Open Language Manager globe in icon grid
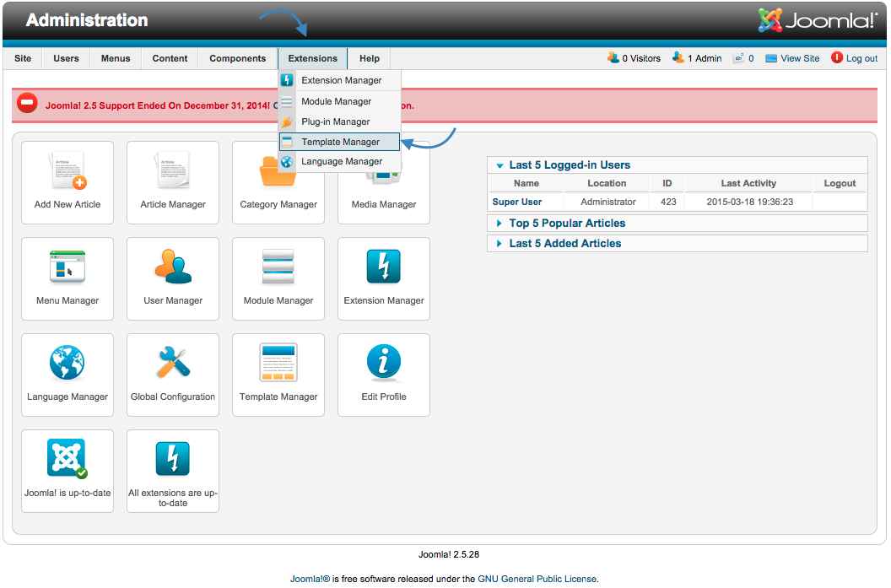The width and height of the screenshot is (891, 588). coord(67,375)
